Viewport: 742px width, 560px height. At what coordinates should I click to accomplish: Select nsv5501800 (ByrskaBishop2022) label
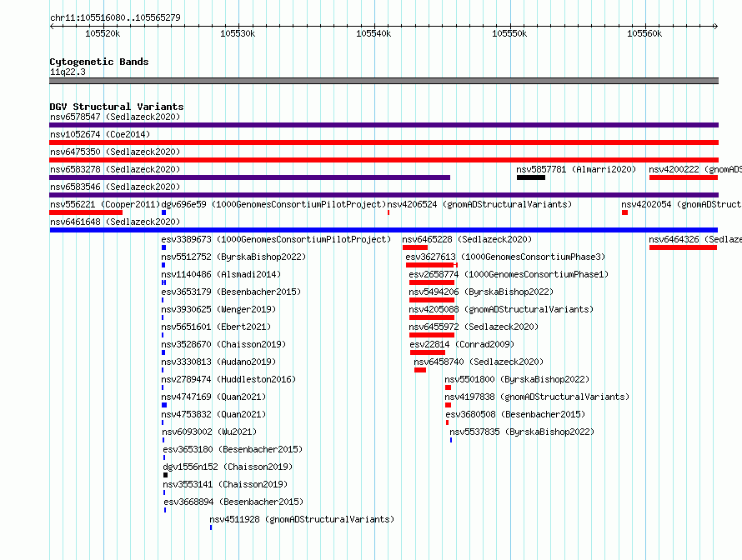(x=517, y=379)
